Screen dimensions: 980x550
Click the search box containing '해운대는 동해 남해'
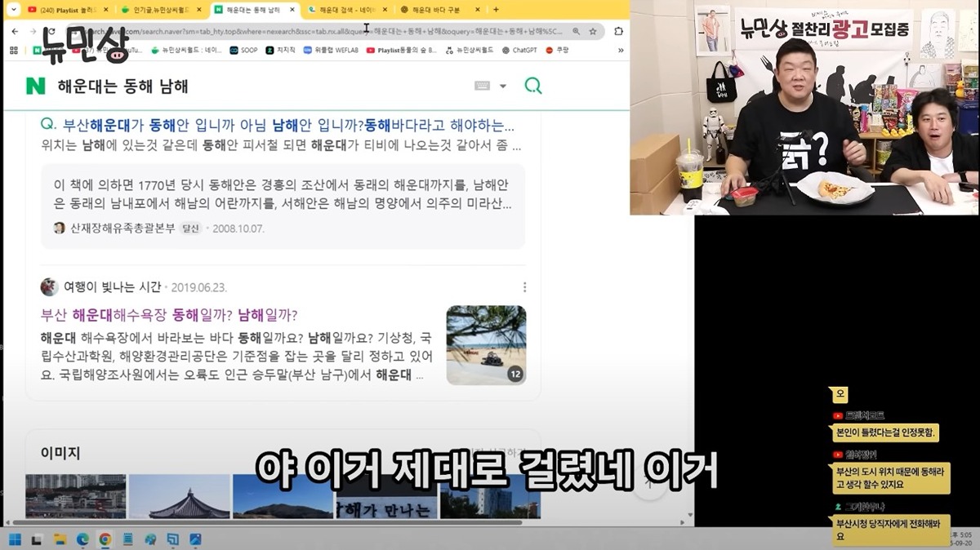(245, 86)
